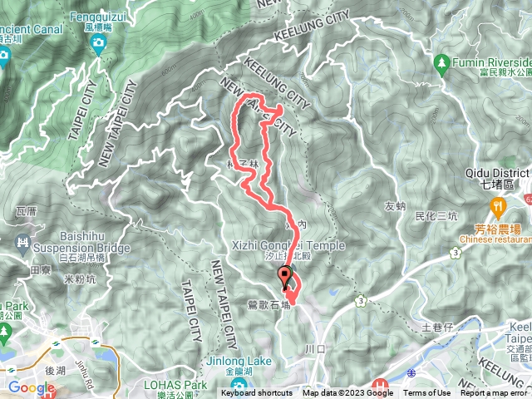The image size is (532, 399).
Task: Open the Fumin Riverside Park tree marker
Action: click(441, 65)
